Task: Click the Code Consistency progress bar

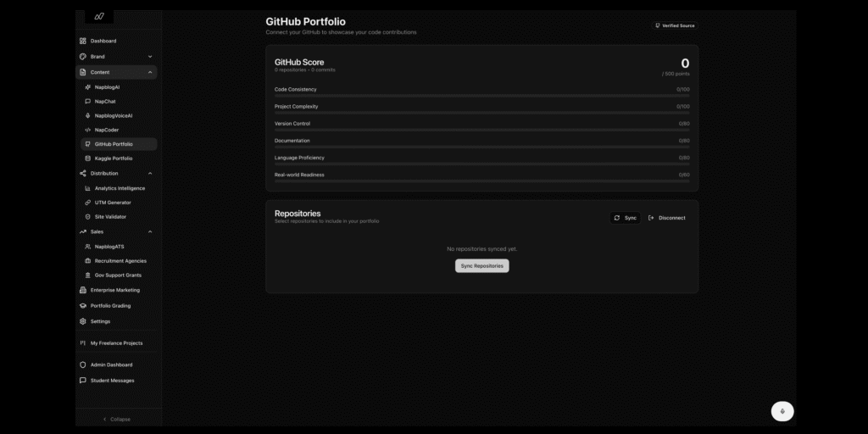Action: (481, 96)
